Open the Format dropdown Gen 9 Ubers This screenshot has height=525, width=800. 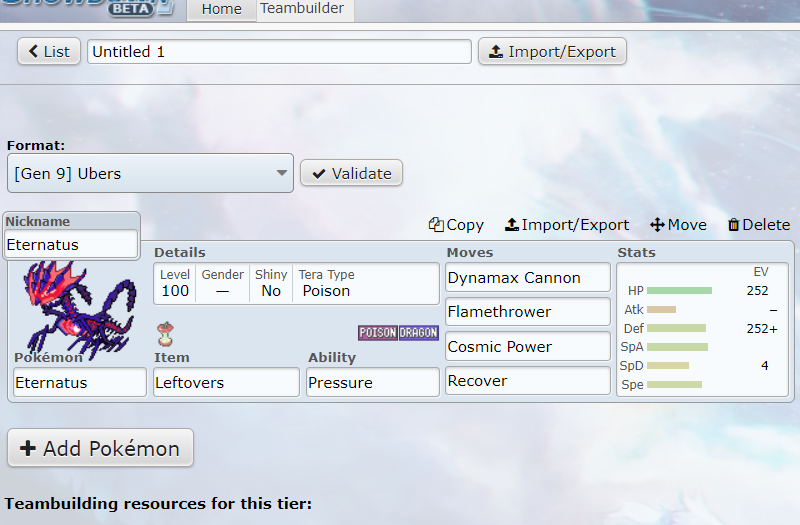point(151,173)
